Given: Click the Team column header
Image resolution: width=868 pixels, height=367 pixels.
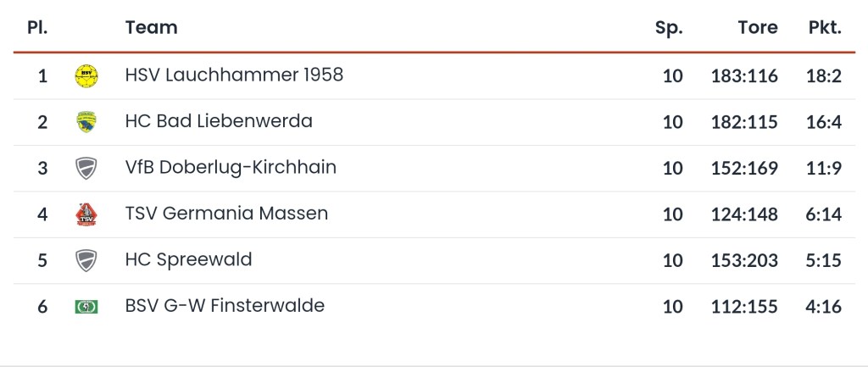Looking at the screenshot, I should tap(152, 27).
